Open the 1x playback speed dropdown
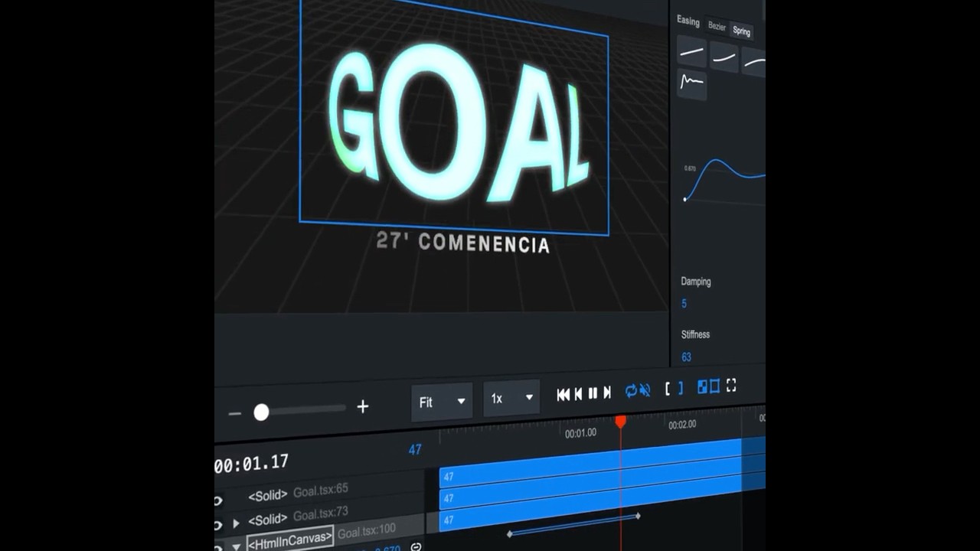The image size is (980, 551). [512, 398]
